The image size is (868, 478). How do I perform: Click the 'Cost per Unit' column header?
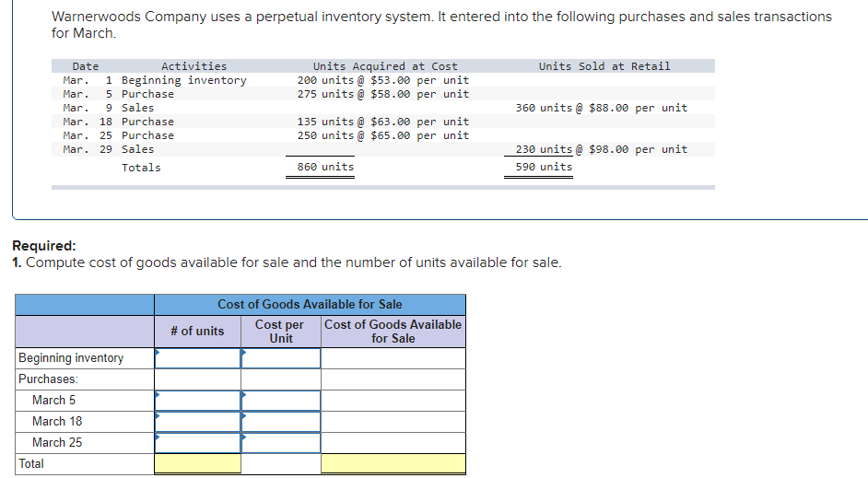279,332
